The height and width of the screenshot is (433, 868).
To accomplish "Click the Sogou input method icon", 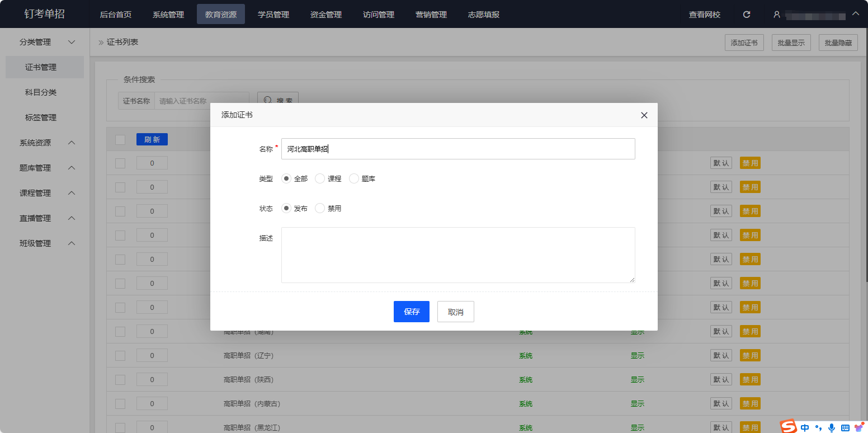I will 789,427.
